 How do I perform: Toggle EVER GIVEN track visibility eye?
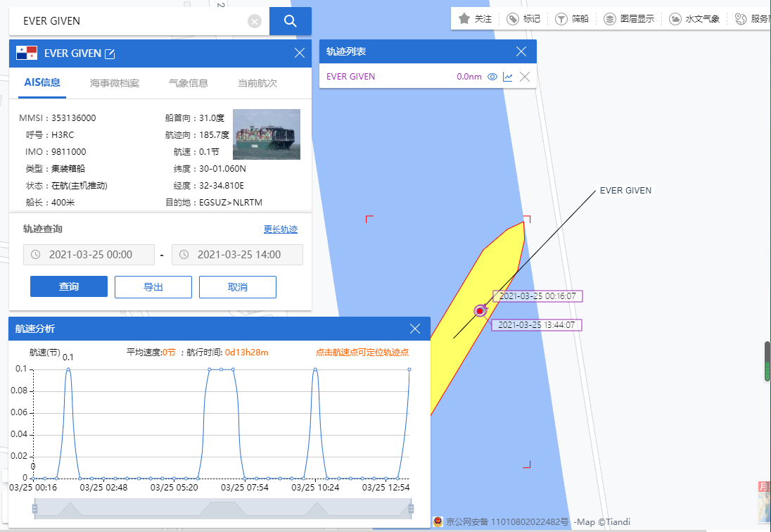tap(492, 77)
